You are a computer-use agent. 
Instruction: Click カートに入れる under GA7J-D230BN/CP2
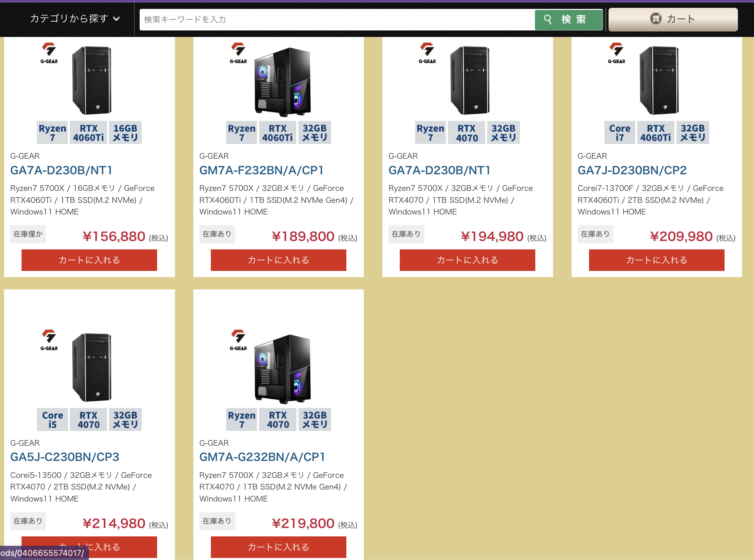click(657, 260)
